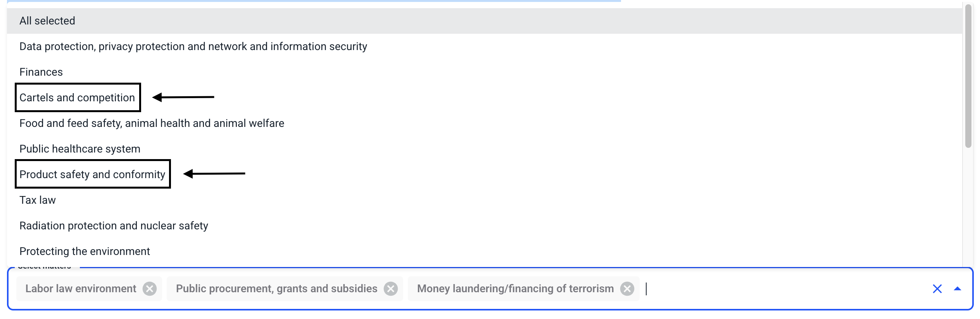980x319 pixels.
Task: Choose Tax law from dropdown
Action: pos(38,200)
